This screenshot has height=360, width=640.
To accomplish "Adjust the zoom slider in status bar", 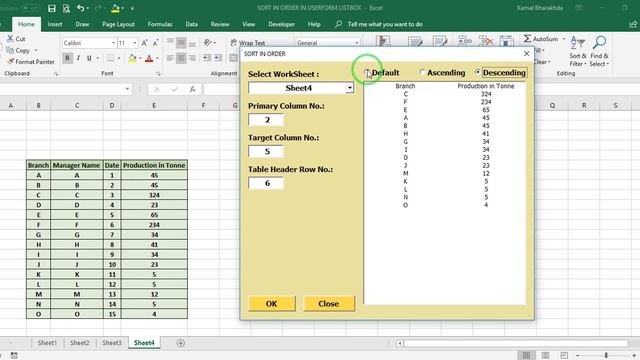I will (x=606, y=356).
